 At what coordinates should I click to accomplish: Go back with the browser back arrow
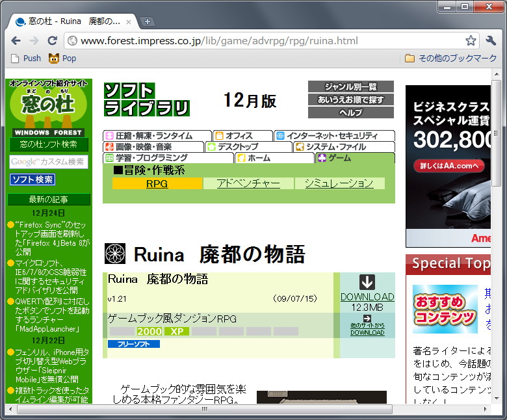[16, 41]
